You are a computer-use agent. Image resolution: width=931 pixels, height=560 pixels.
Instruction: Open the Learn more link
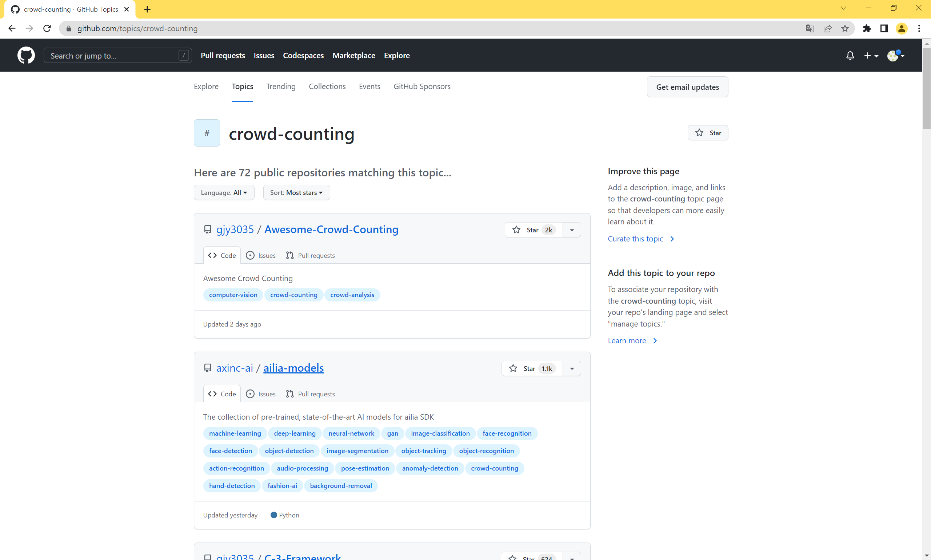[632, 340]
